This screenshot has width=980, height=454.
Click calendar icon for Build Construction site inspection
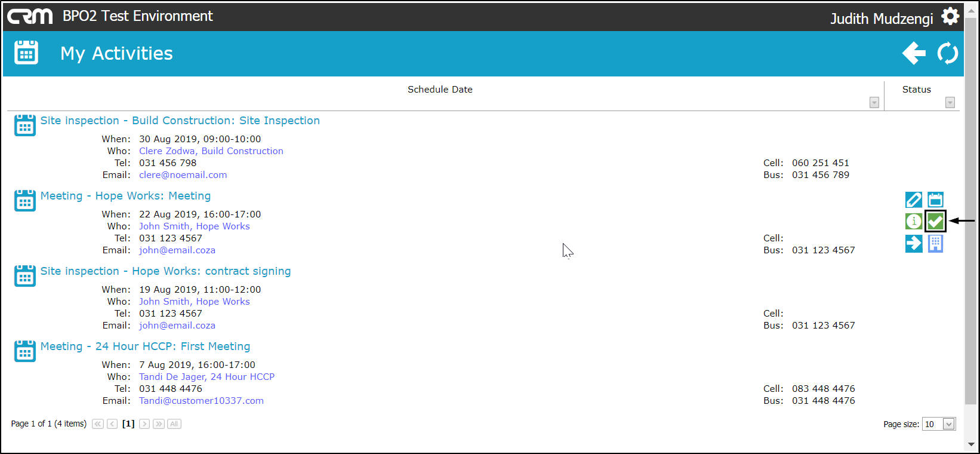[x=24, y=125]
